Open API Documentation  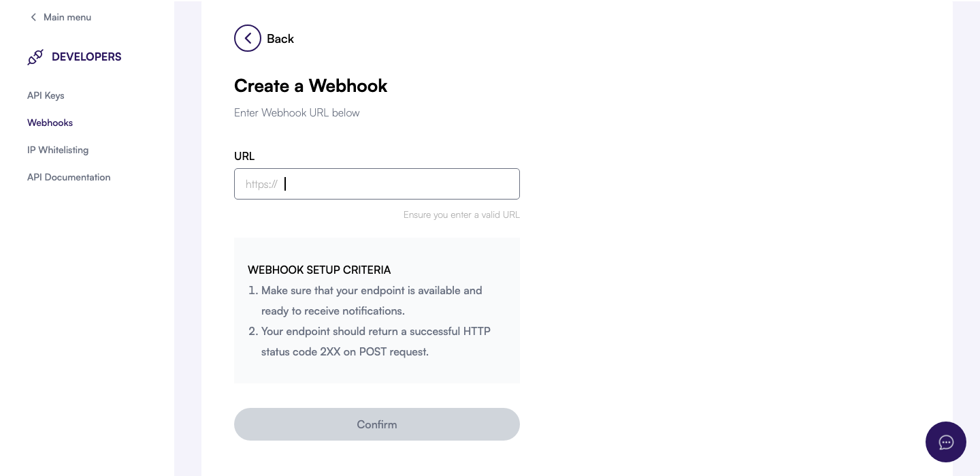pyautogui.click(x=69, y=177)
